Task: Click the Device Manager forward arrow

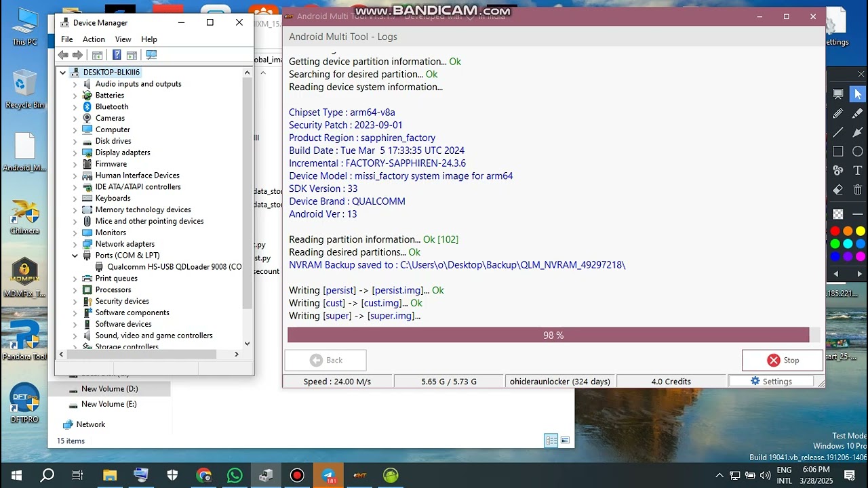Action: pyautogui.click(x=77, y=55)
